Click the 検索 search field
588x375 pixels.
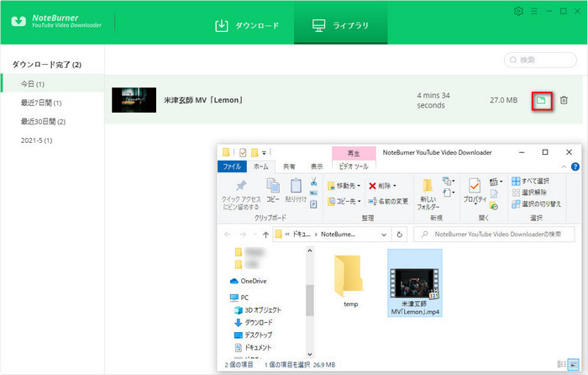click(540, 60)
